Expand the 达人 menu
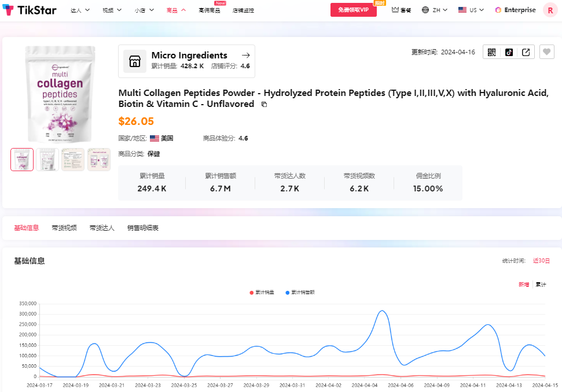 (x=80, y=10)
